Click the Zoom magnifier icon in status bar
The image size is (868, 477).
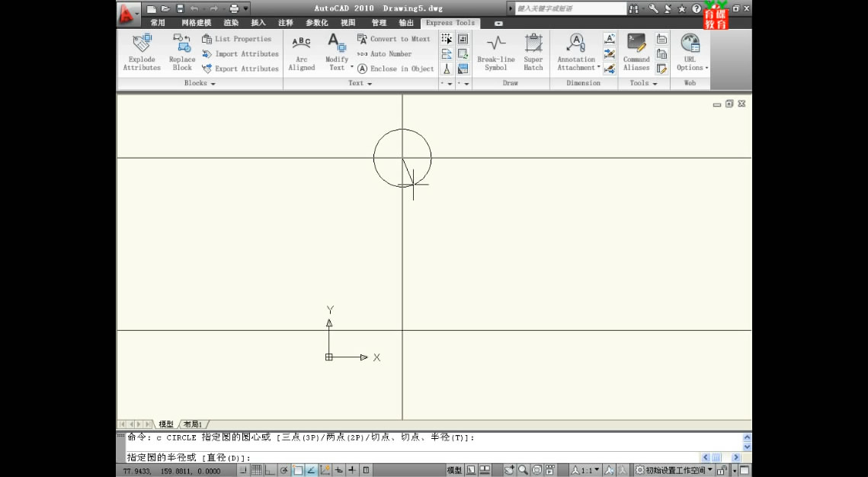tap(523, 470)
